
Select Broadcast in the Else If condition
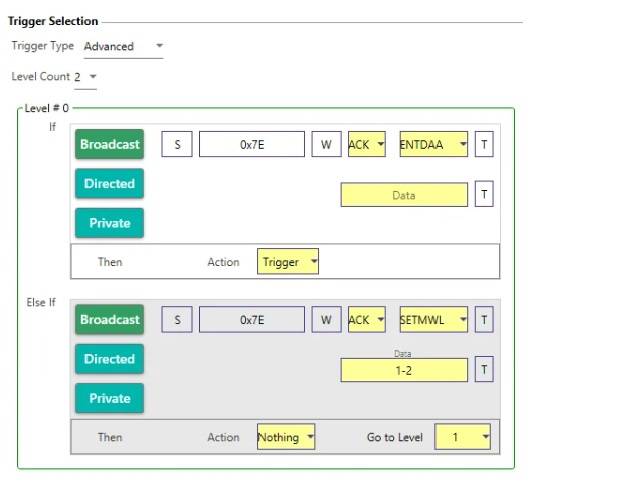point(109,320)
